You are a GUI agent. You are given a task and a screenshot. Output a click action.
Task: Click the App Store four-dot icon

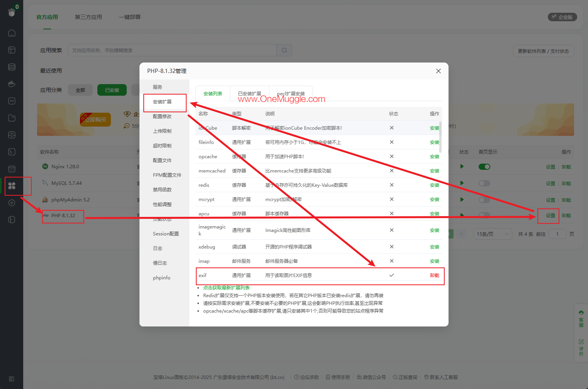point(12,186)
